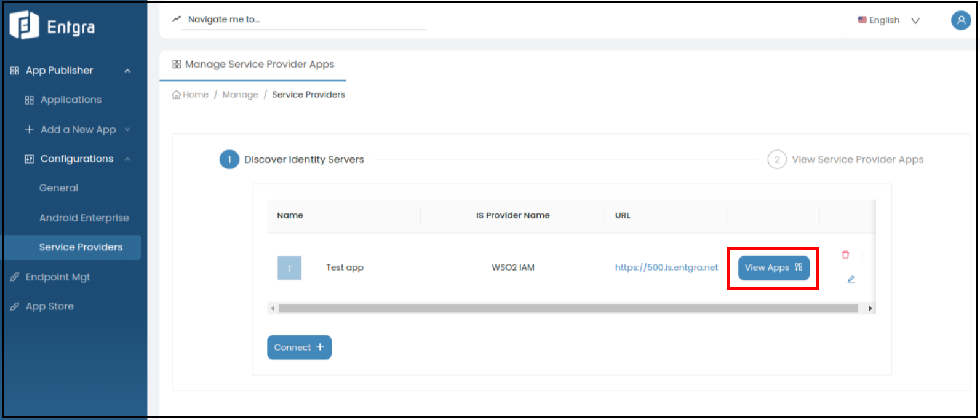
Task: Click step 1 Discover Identity Servers
Action: 292,159
